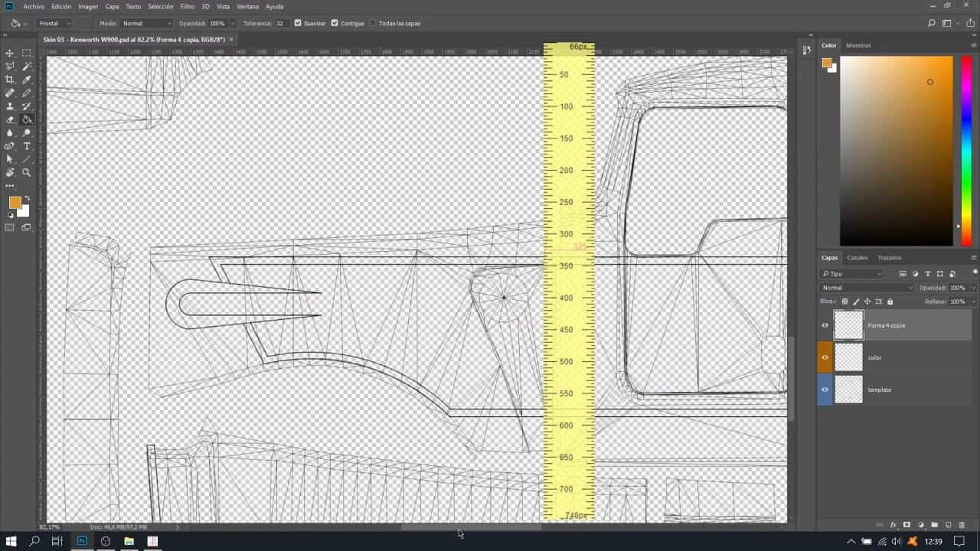Viewport: 980px width, 551px height.
Task: Click the delete layer trash icon
Action: click(962, 525)
